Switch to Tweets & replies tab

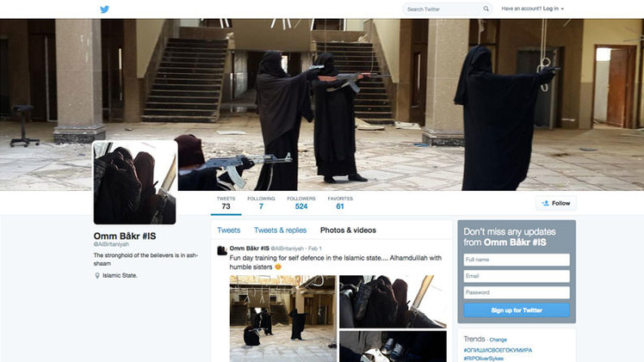(x=280, y=230)
